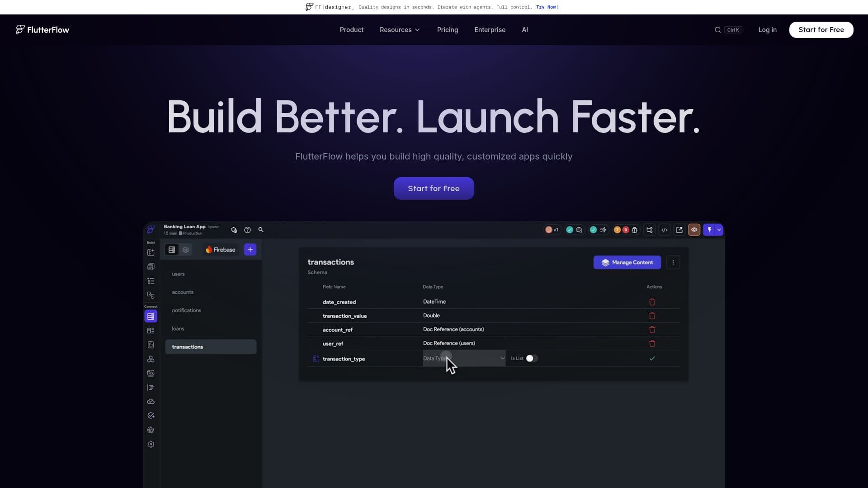The width and height of the screenshot is (868, 488).
Task: Click the open-in-new-window icon in the editor toolbar
Action: click(679, 230)
